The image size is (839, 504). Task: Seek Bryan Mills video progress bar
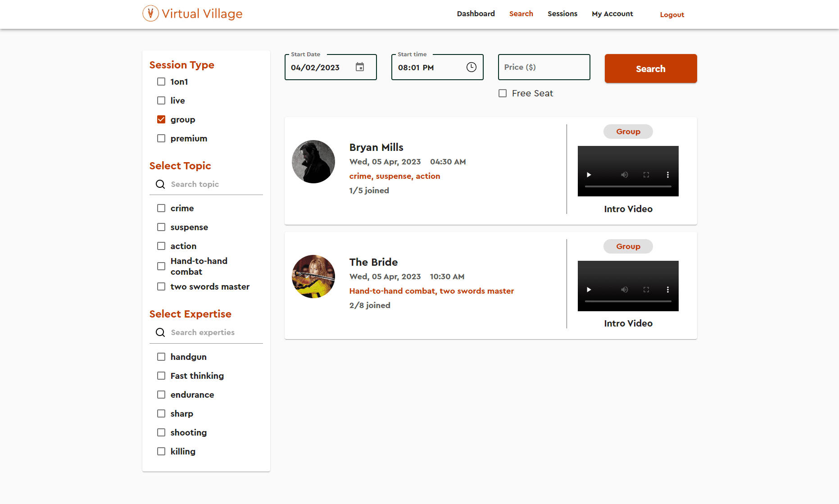click(x=628, y=186)
